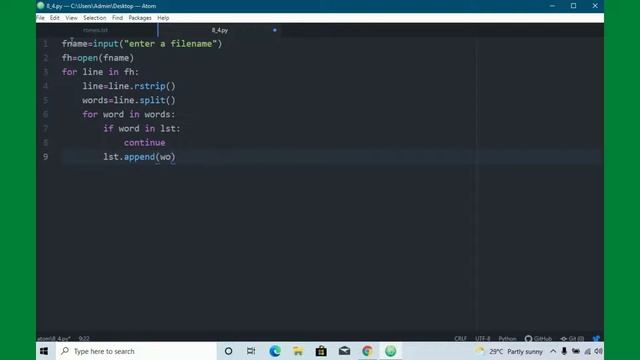Open the Help menu

tap(163, 18)
